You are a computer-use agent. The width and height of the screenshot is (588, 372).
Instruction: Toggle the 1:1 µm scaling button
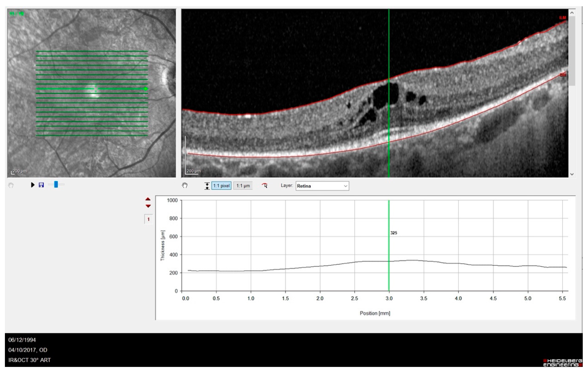[243, 186]
